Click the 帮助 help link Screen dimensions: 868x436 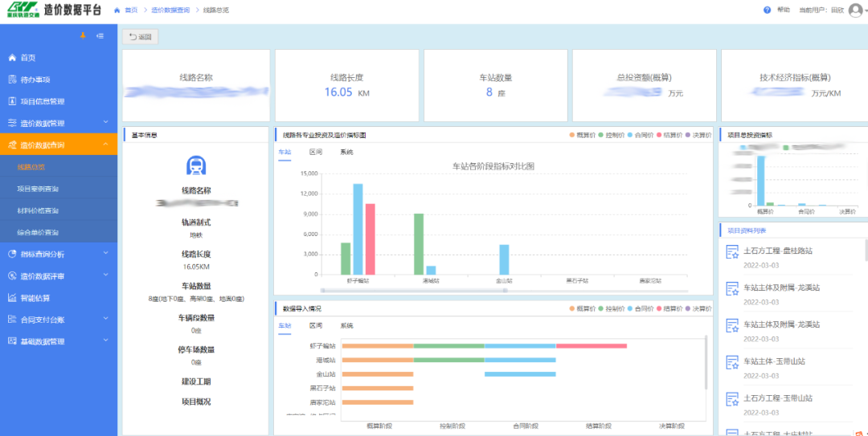pos(784,10)
